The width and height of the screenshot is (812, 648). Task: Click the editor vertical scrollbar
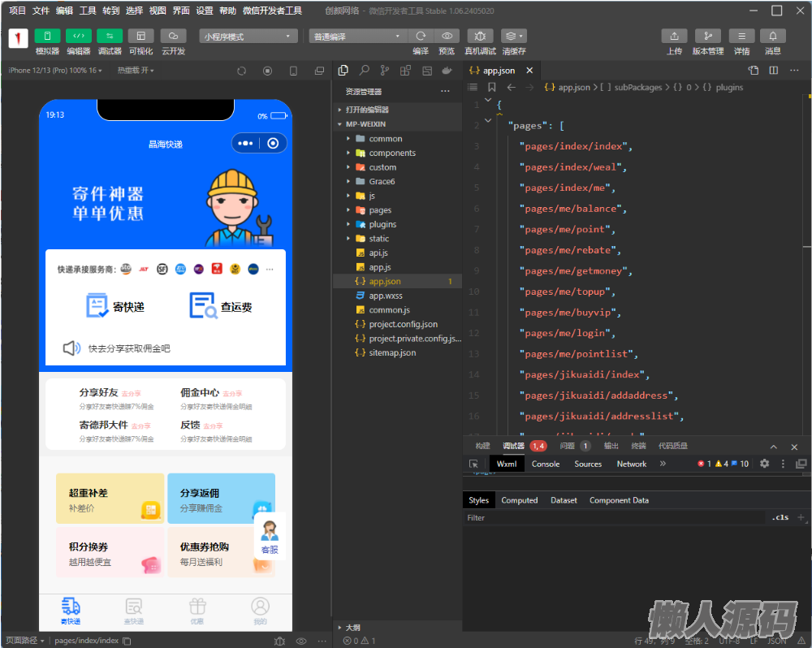(806, 244)
